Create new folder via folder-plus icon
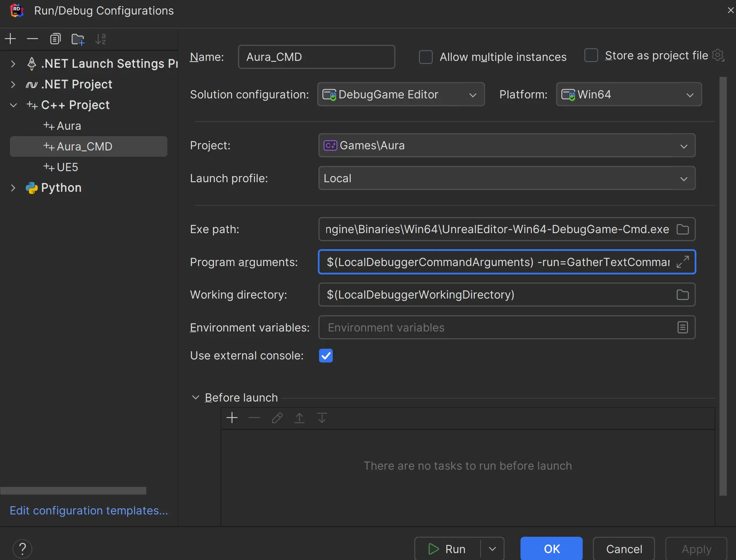The width and height of the screenshot is (736, 560). 78,39
